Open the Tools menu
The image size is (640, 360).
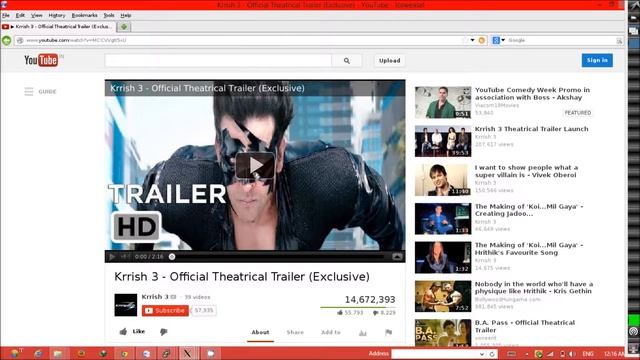pos(109,15)
